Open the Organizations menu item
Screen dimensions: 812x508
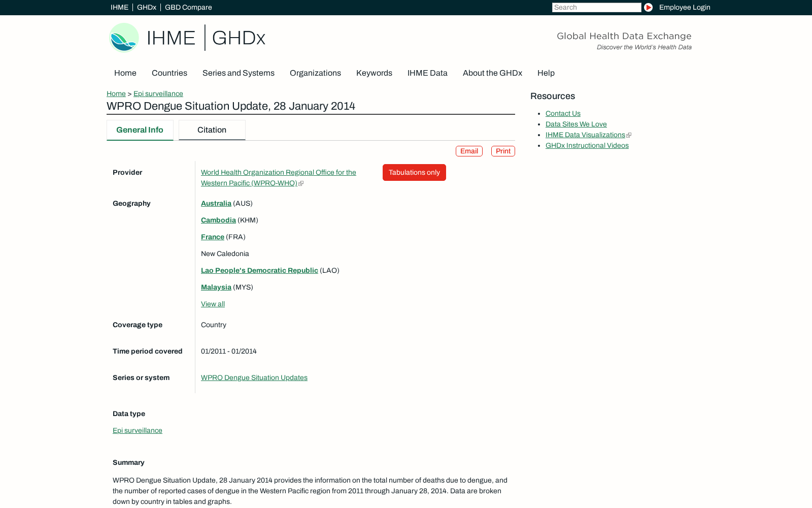[315, 73]
